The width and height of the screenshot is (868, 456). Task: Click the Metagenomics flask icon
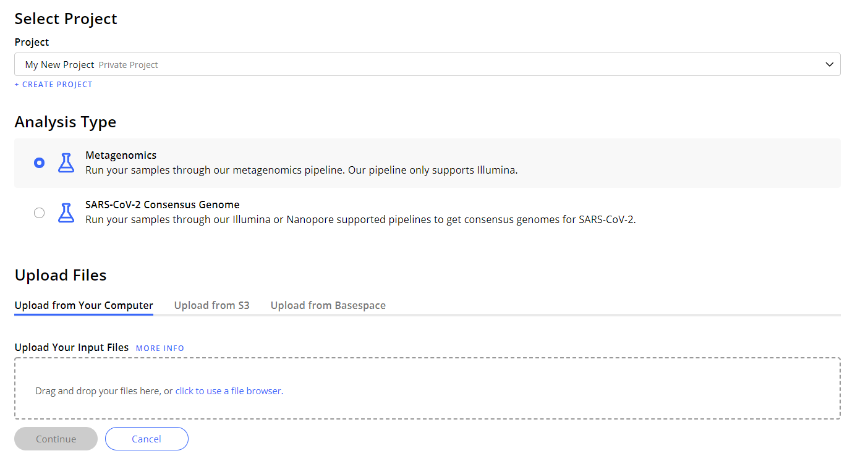[66, 163]
